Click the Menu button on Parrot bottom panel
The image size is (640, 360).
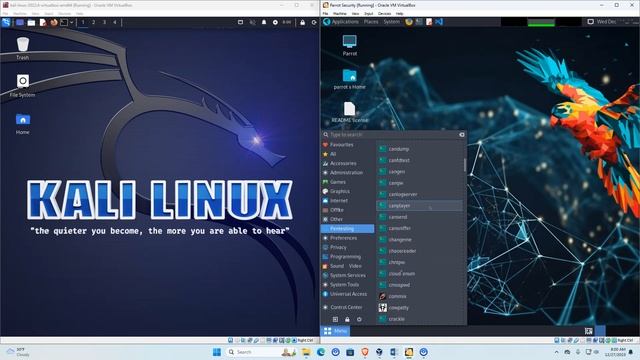coord(336,331)
